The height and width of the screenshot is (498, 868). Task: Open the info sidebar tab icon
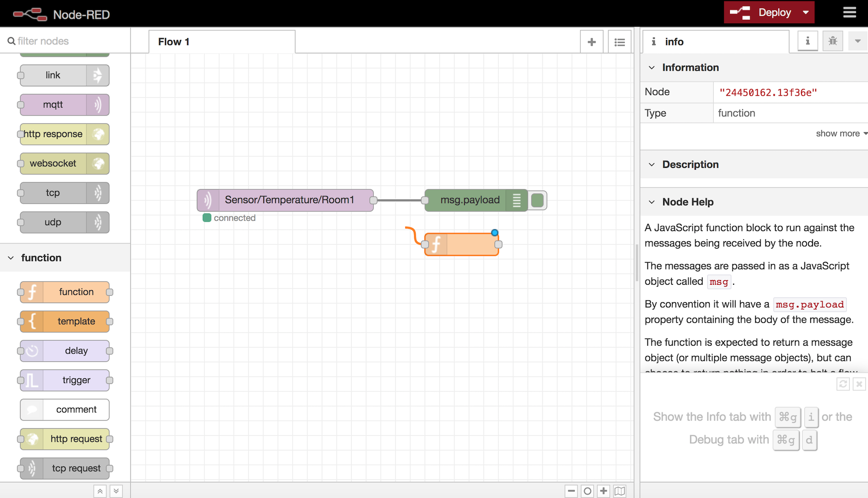coord(807,41)
